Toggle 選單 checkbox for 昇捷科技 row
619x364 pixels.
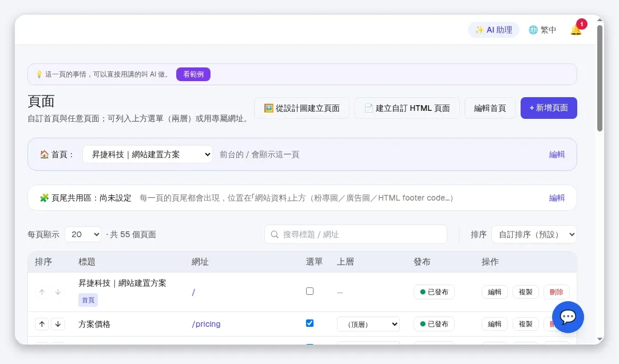tap(310, 291)
